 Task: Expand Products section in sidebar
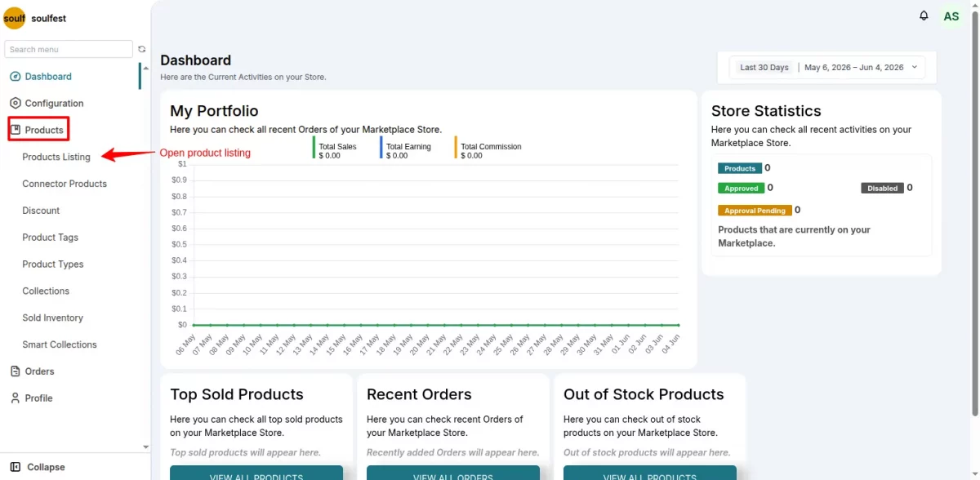click(44, 130)
